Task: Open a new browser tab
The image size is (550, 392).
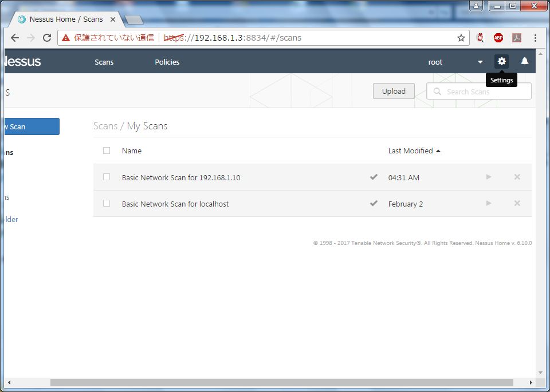Action: (x=134, y=20)
